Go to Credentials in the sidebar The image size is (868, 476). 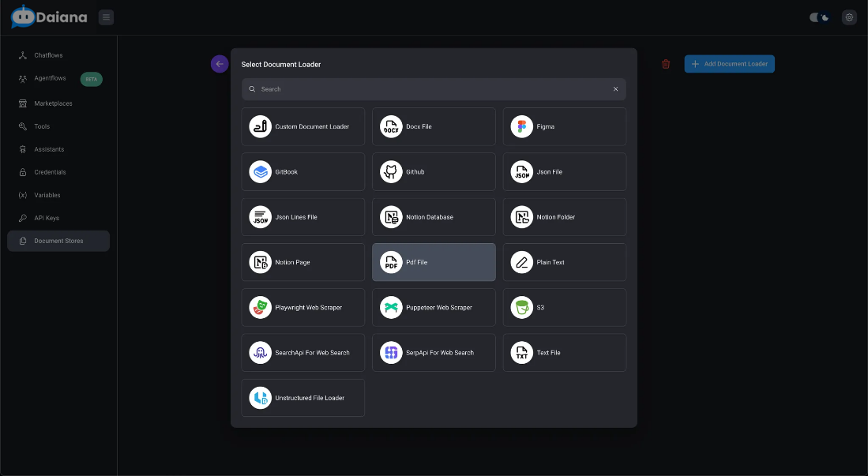tap(50, 172)
